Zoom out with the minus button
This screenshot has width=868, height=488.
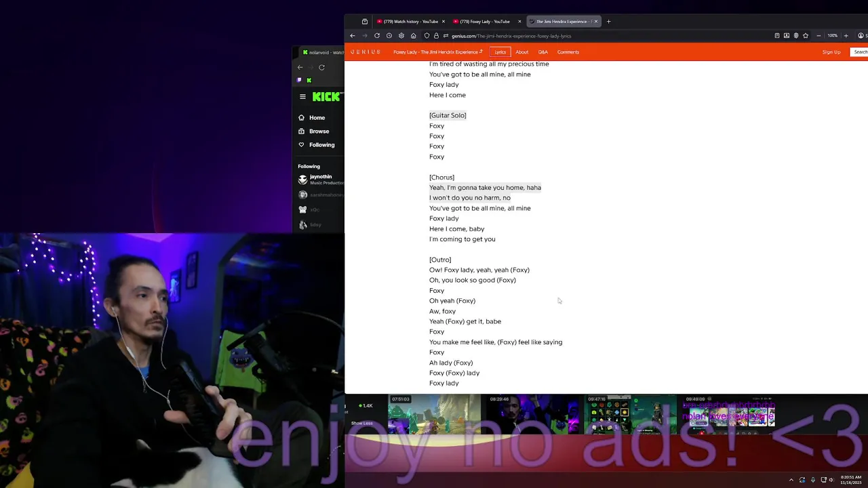tap(818, 36)
